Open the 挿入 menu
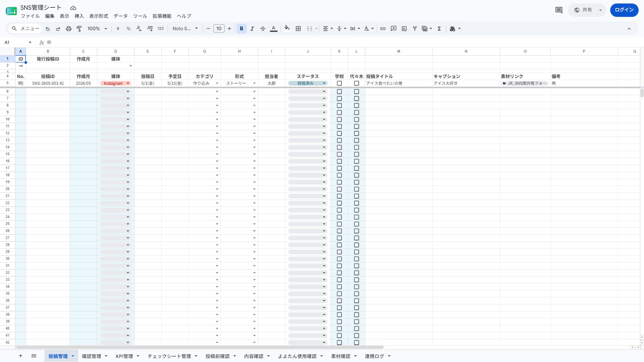This screenshot has width=644, height=362. pos(79,16)
